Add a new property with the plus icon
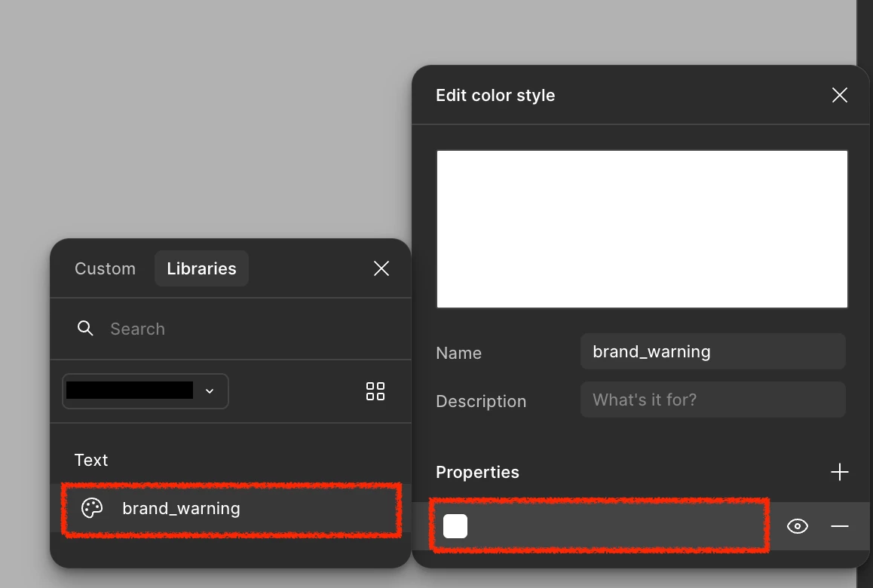The image size is (873, 588). tap(839, 472)
